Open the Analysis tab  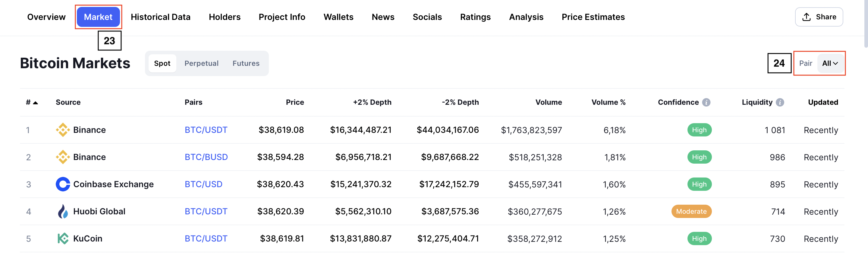(526, 17)
